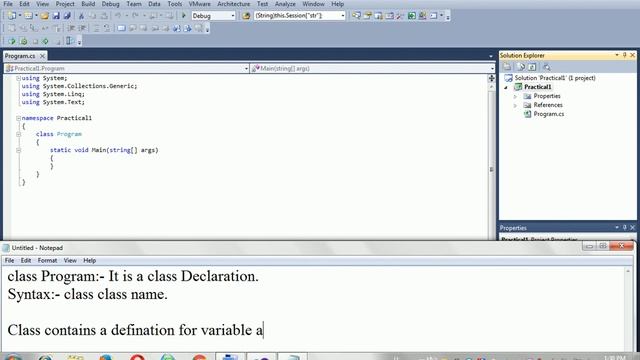Click Decrease Indent in the text editor toolbar
The image size is (640, 360).
tap(71, 28)
